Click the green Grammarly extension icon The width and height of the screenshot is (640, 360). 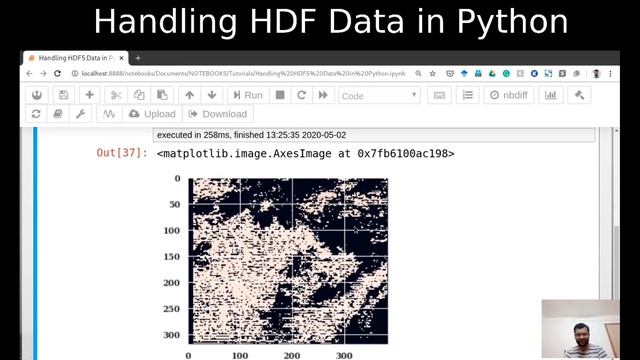506,73
